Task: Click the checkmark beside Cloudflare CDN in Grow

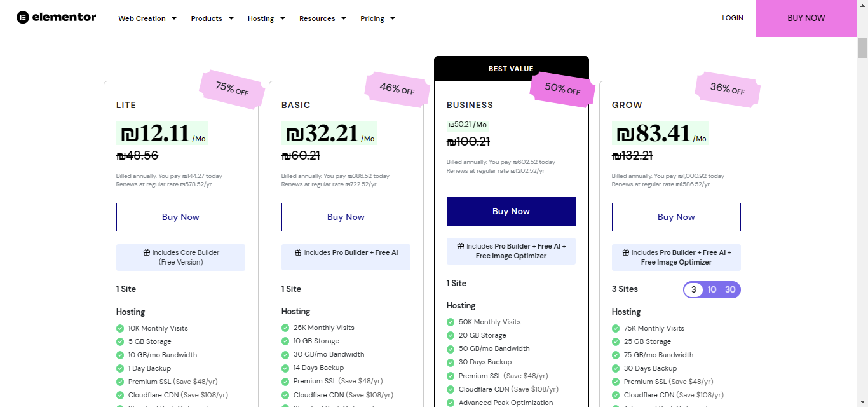Action: coord(615,395)
